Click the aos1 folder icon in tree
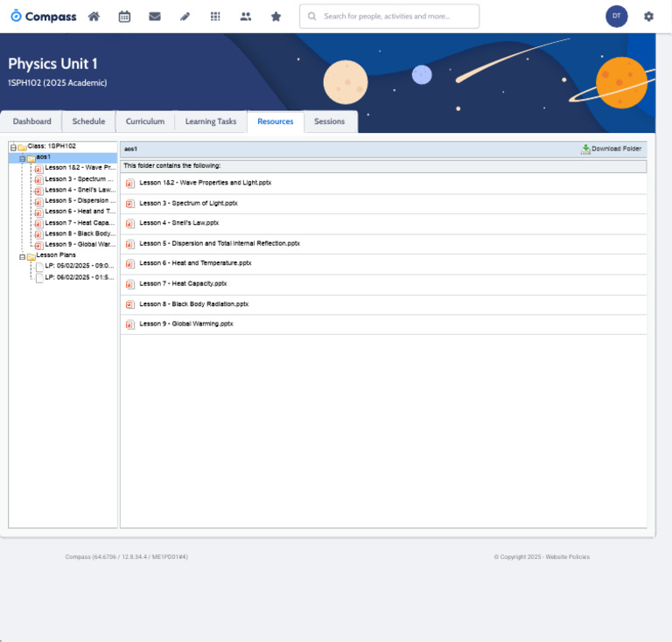The height and width of the screenshot is (642, 672). pyautogui.click(x=31, y=158)
